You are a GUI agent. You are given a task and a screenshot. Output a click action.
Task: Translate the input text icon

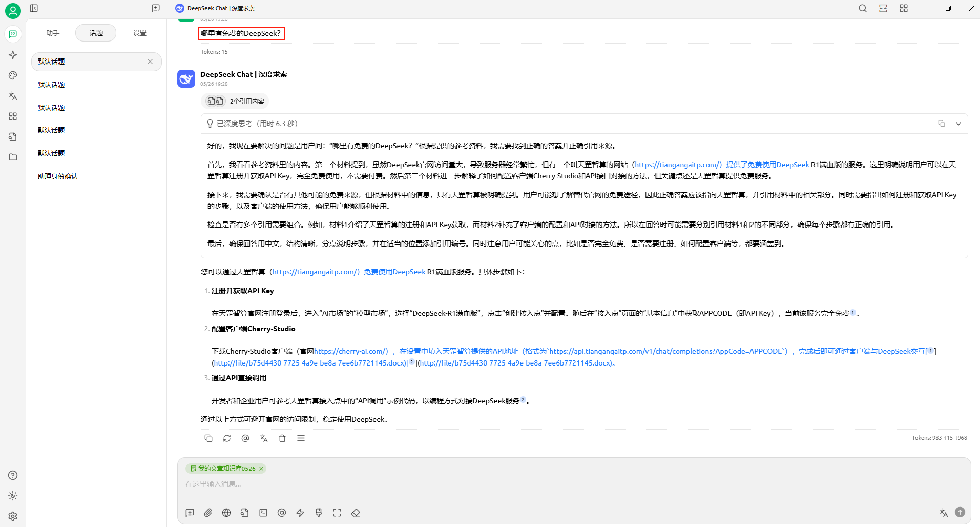click(x=944, y=512)
